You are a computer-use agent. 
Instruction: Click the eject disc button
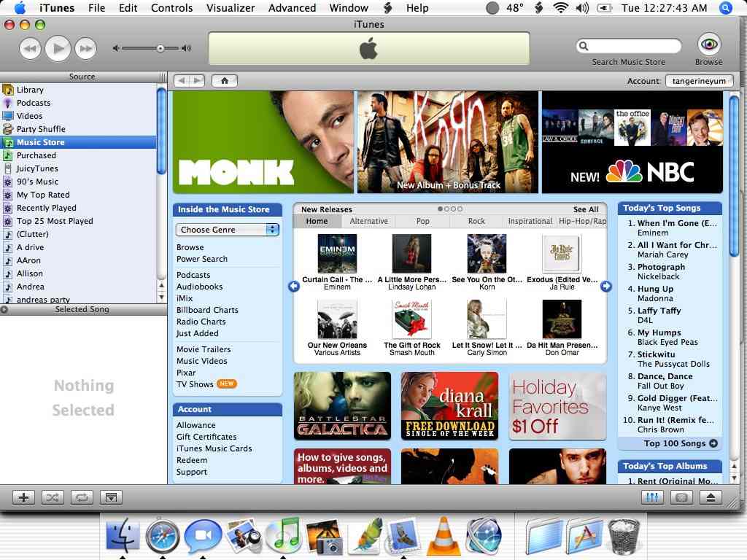click(711, 497)
